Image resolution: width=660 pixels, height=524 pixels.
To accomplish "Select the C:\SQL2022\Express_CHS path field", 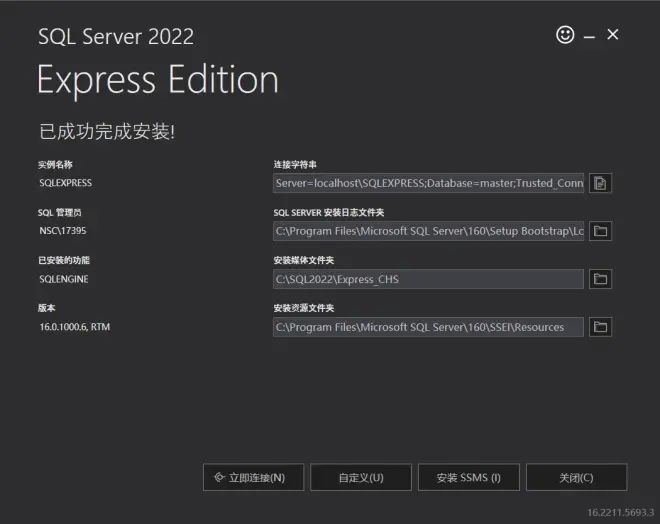I will [428, 279].
